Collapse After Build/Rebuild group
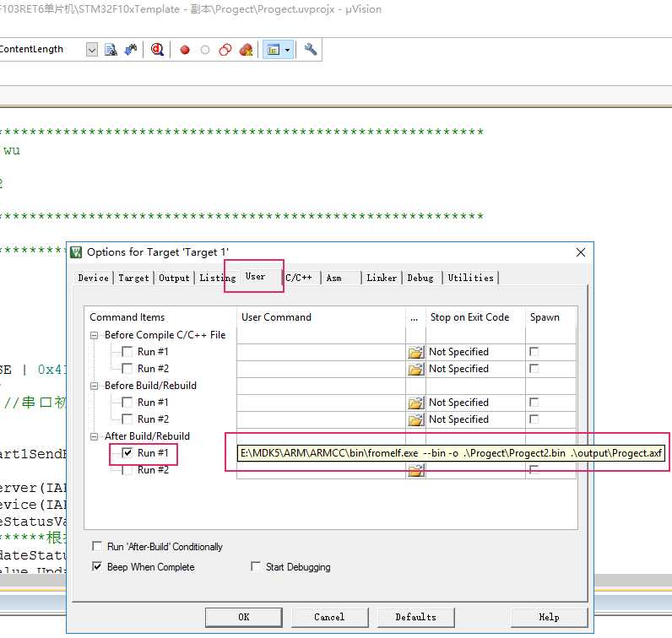The height and width of the screenshot is (638, 672). point(95,436)
